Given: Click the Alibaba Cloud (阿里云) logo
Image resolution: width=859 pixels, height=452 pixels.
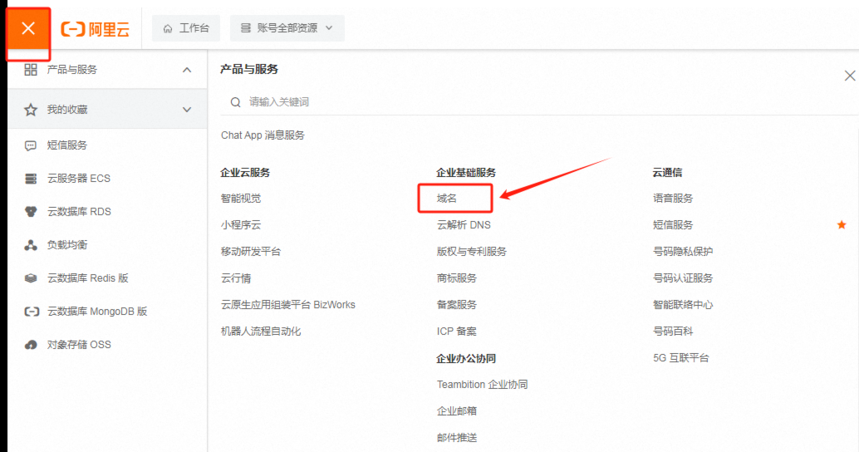Looking at the screenshot, I should [x=95, y=29].
